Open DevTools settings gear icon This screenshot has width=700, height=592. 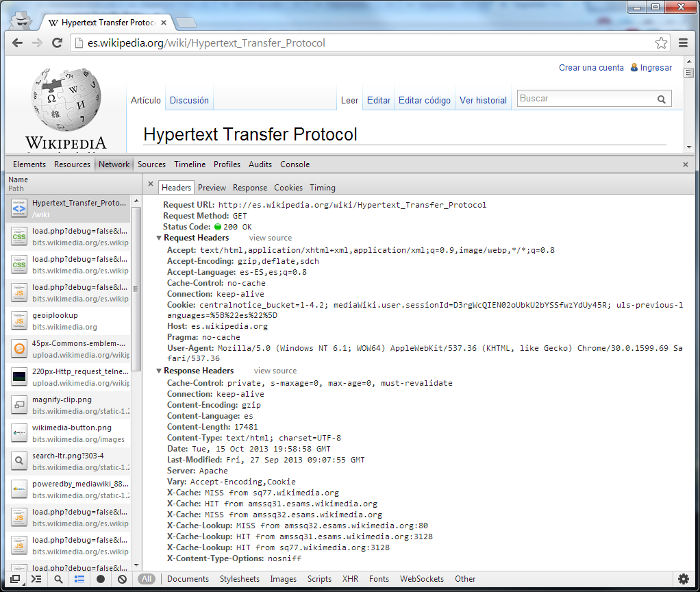tap(683, 579)
